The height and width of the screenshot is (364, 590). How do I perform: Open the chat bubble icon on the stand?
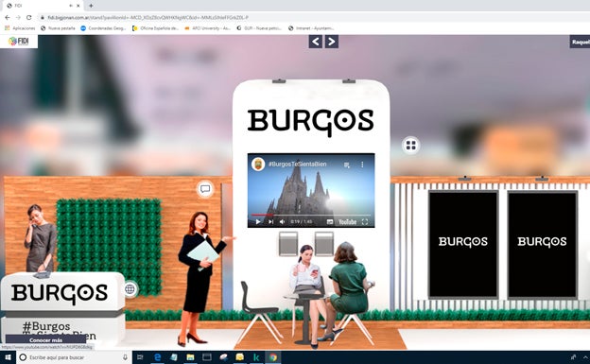point(205,188)
